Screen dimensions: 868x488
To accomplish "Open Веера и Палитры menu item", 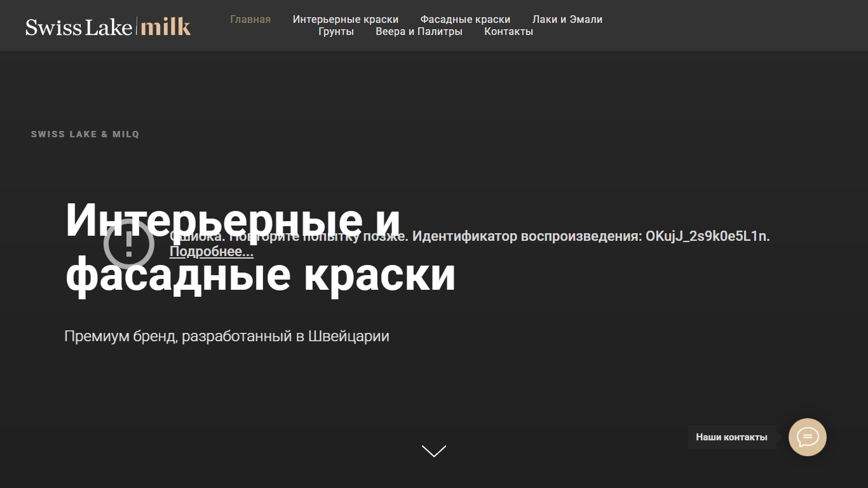I will pos(419,31).
